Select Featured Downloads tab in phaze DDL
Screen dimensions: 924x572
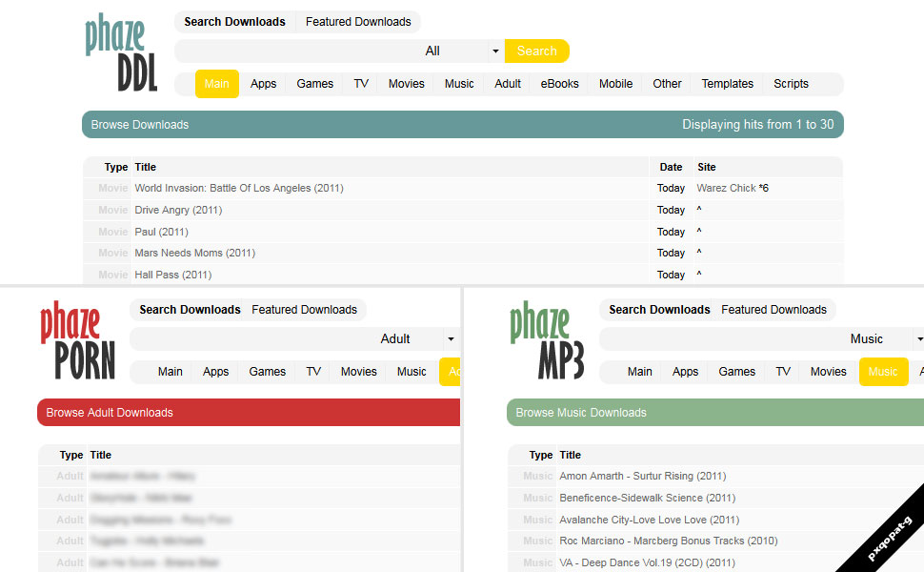(358, 22)
